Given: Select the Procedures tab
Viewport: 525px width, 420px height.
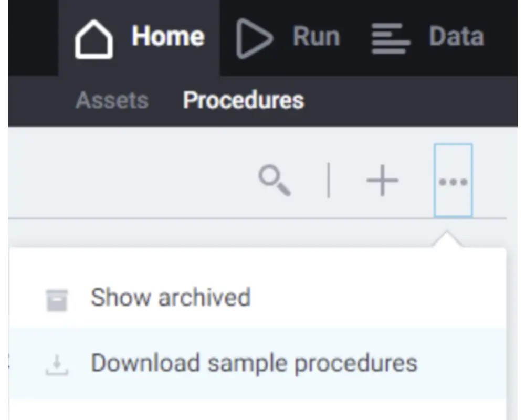Looking at the screenshot, I should (x=243, y=100).
